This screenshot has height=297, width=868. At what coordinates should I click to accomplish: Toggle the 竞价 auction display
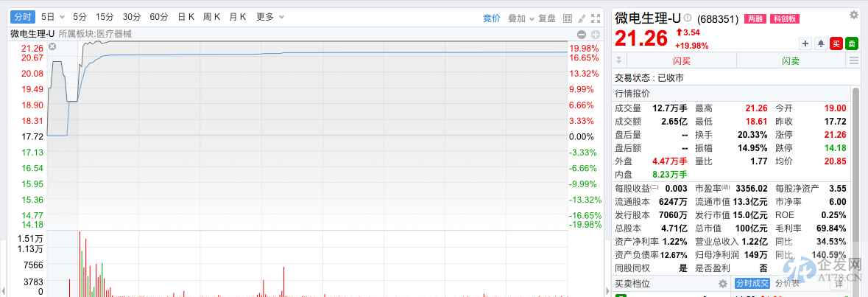pos(491,17)
